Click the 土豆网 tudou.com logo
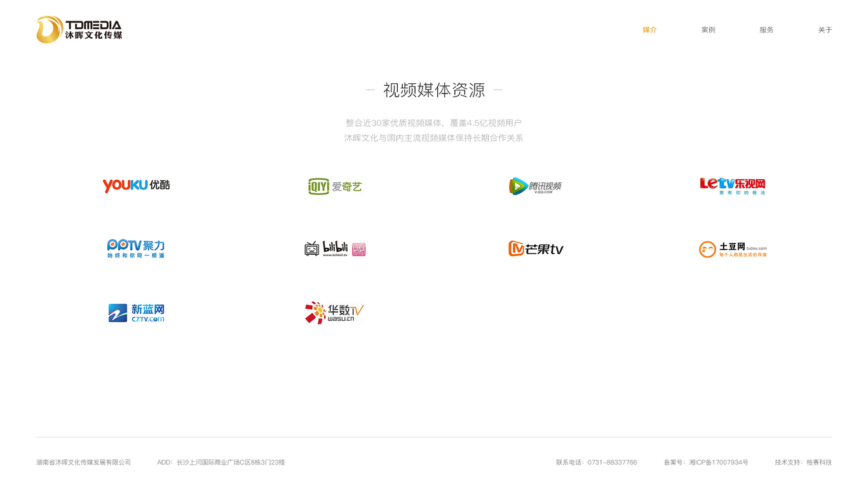 pos(733,249)
